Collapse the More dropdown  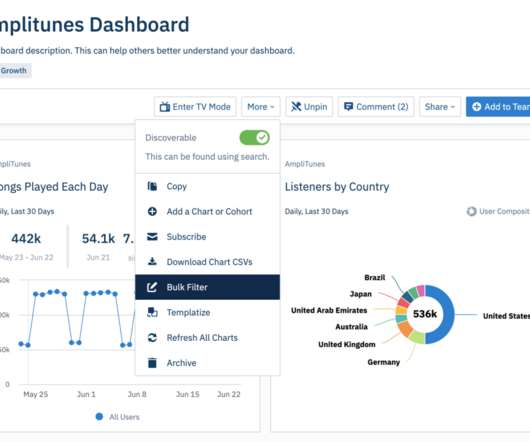(x=260, y=107)
